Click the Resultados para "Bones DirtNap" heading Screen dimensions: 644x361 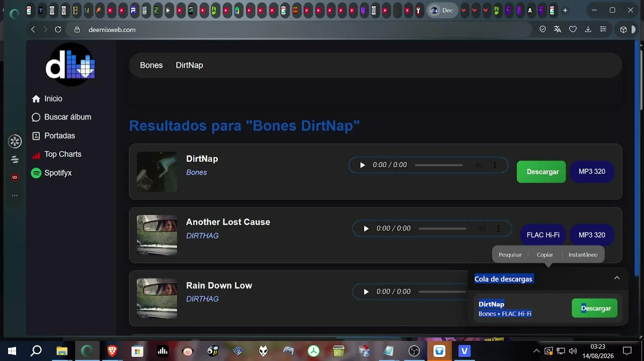pos(244,125)
